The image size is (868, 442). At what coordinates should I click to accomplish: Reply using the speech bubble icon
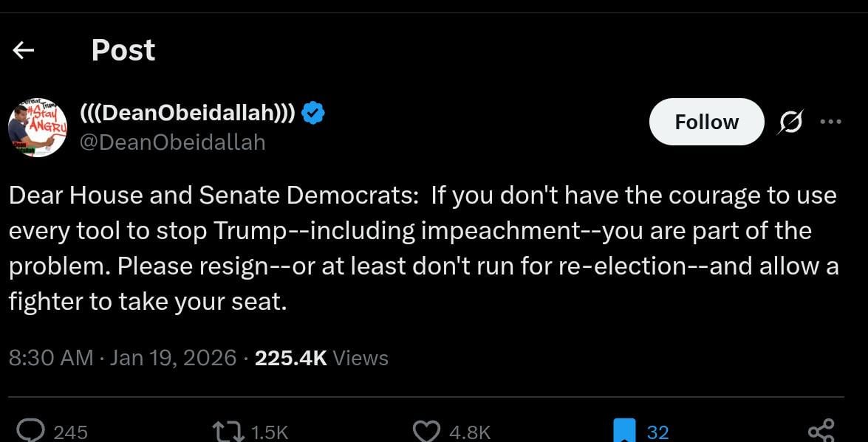31,430
